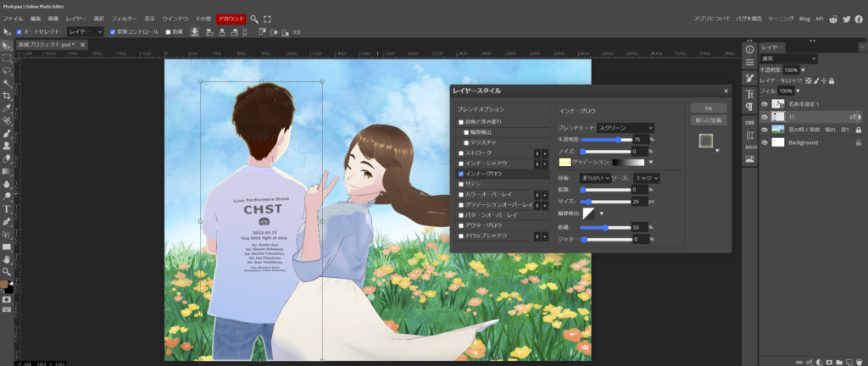
Task: Click the 新しい定義 button
Action: [707, 120]
